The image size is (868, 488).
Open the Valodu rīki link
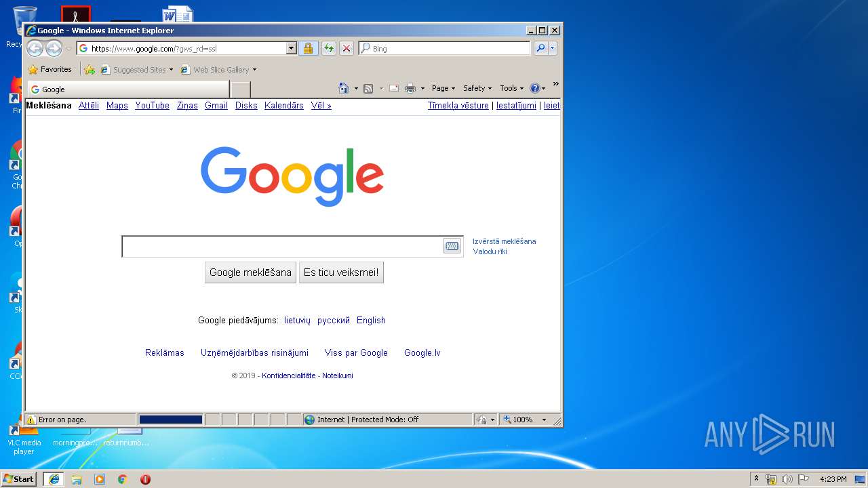click(x=490, y=251)
